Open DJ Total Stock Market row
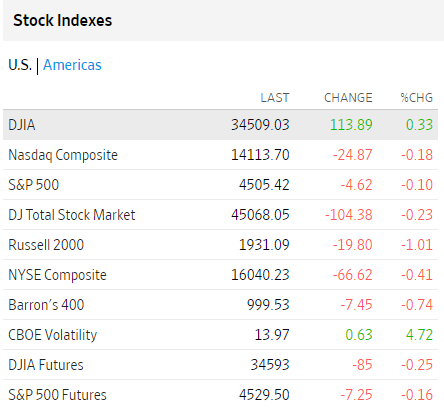This screenshot has width=444, height=409. click(x=220, y=215)
